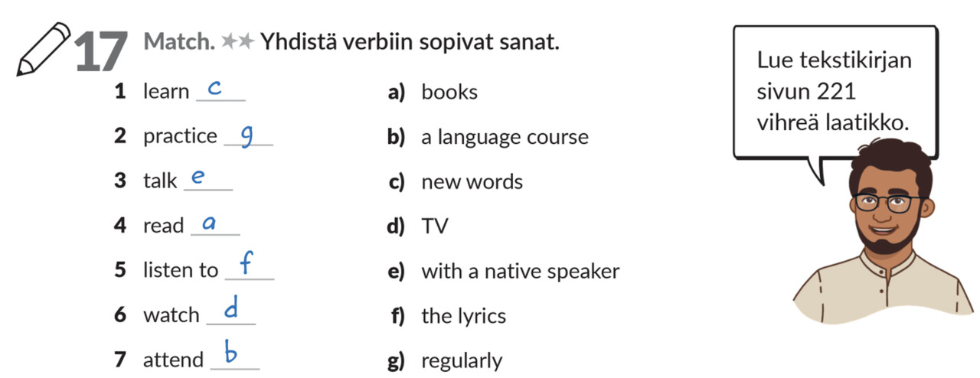Click the two-star difficulty icon

point(237,42)
